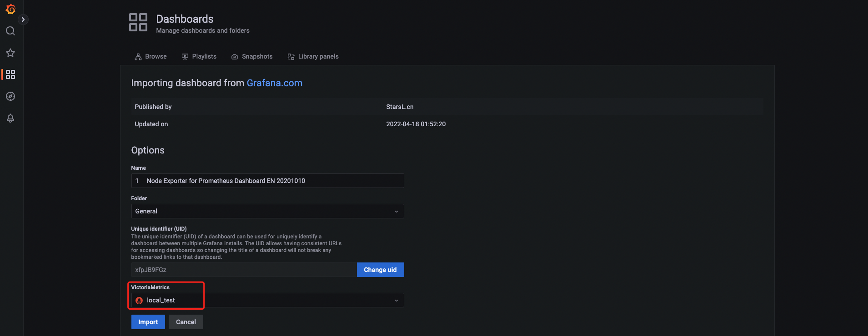The image size is (868, 336).
Task: Switch to the Snapshots tab
Action: 252,57
